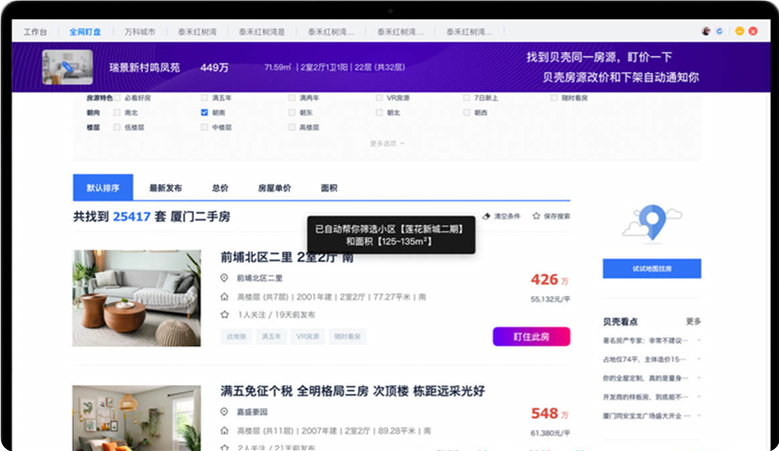
Task: Click the VR房源 tag on the 426万 listing
Action: 308,336
